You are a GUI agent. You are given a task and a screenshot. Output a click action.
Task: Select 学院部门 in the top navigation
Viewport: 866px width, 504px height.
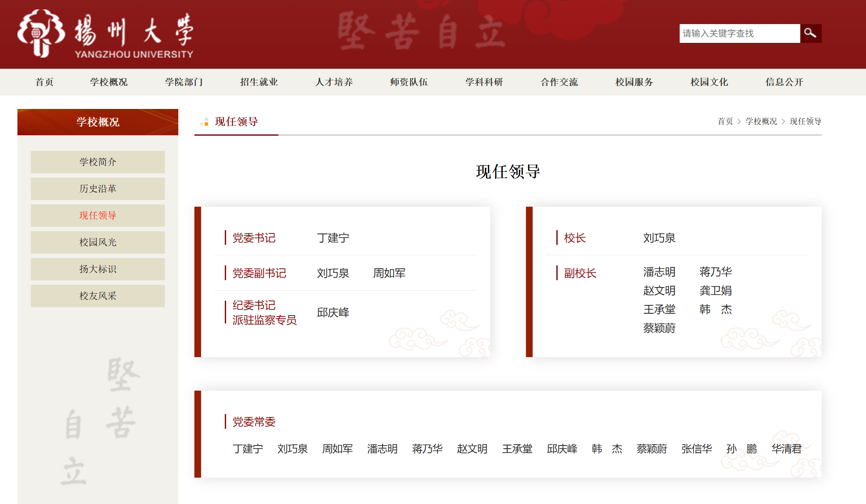(184, 82)
